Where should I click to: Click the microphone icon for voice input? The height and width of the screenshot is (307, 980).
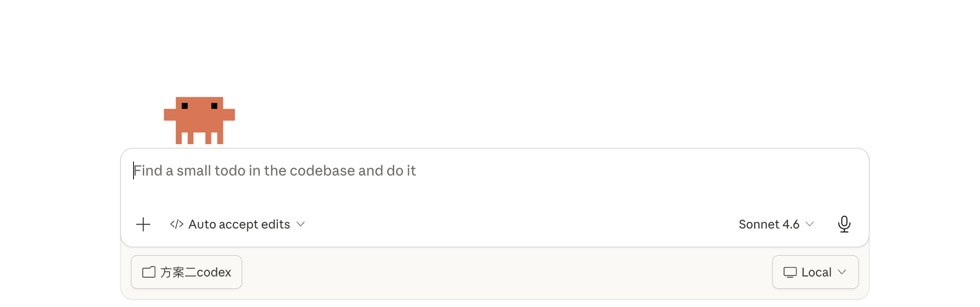[x=844, y=224]
